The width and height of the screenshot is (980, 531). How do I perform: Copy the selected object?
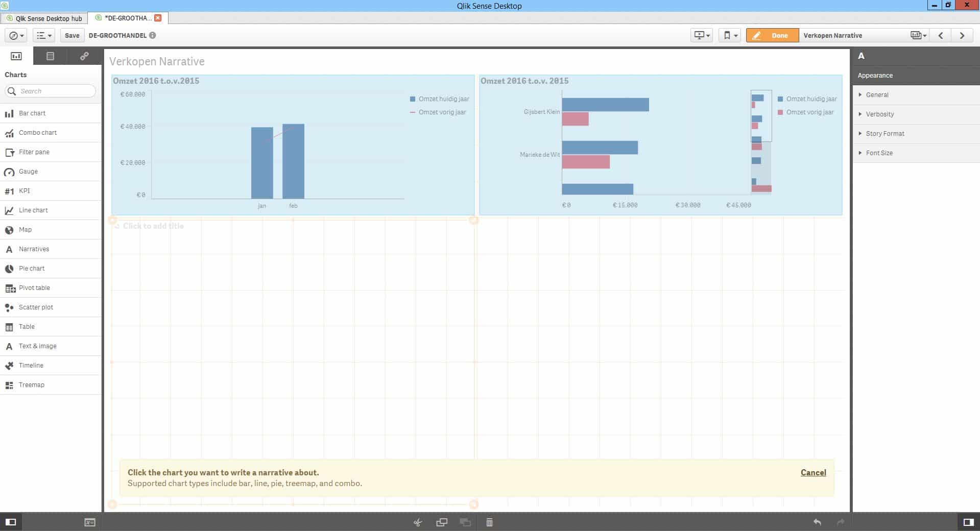pyautogui.click(x=442, y=522)
